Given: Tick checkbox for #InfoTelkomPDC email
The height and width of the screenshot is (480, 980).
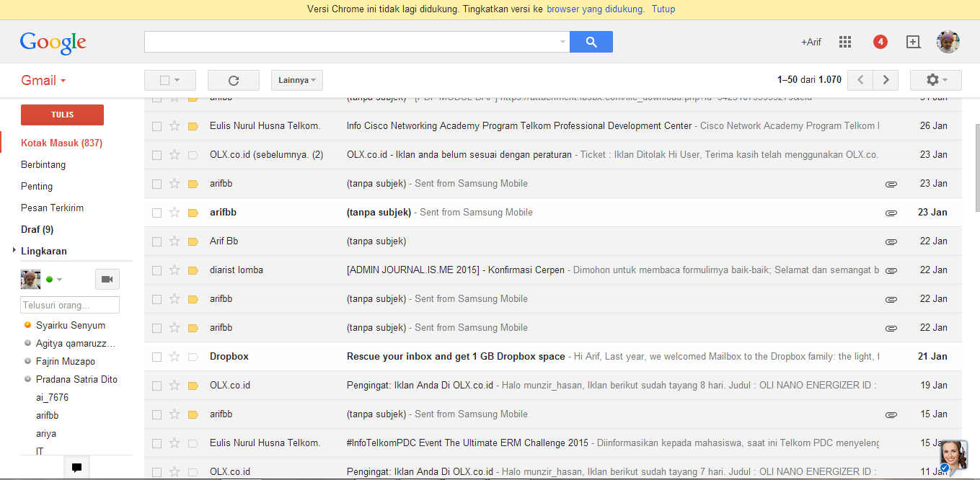Looking at the screenshot, I should 156,443.
